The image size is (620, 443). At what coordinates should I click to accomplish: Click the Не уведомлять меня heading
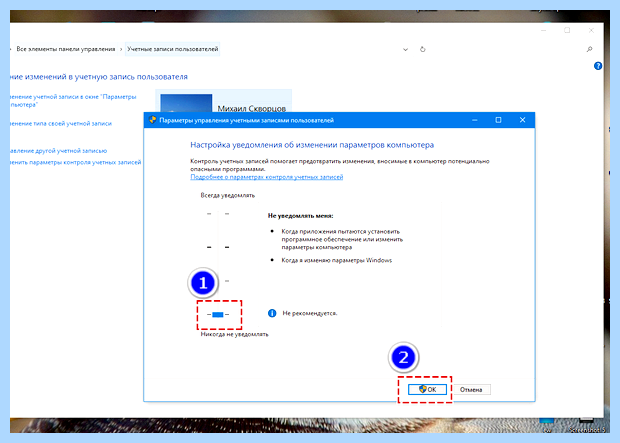pos(301,216)
